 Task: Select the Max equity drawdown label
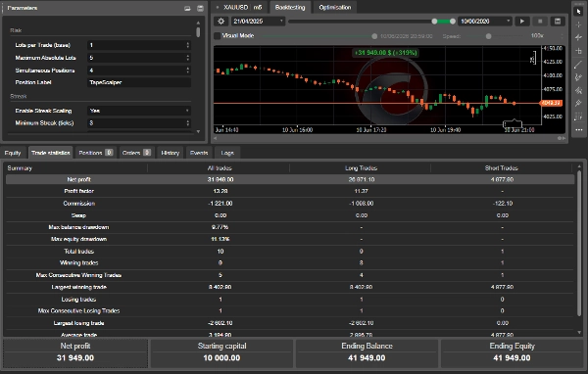78,239
